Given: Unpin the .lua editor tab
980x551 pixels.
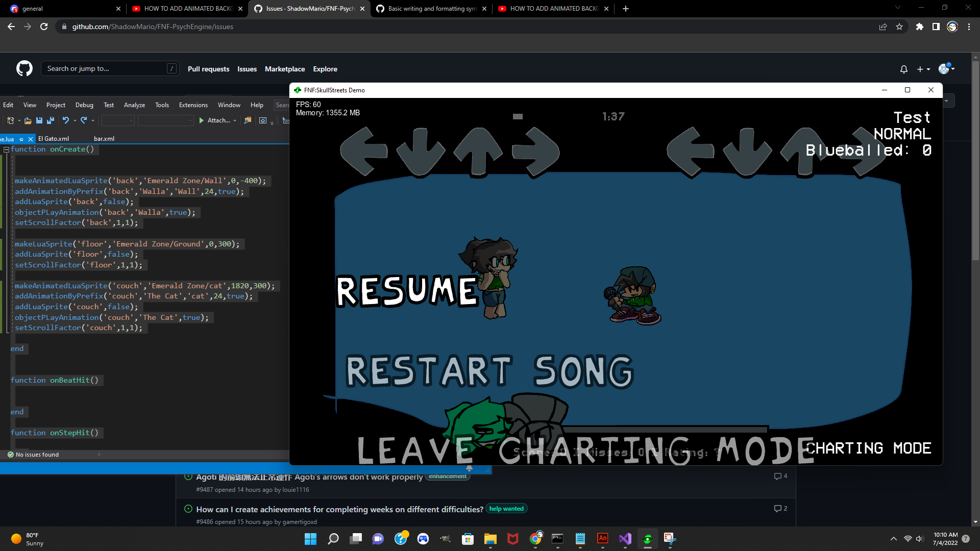Looking at the screenshot, I should click(21, 139).
